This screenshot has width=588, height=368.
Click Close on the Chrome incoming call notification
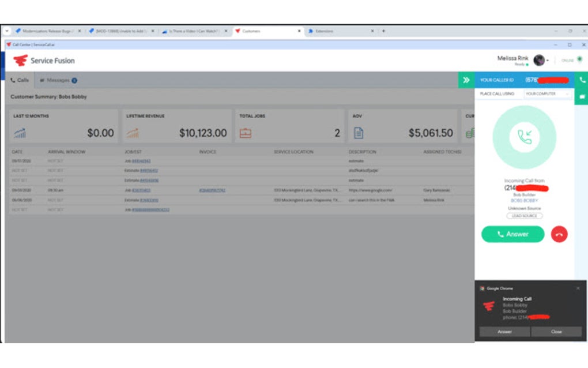point(555,332)
